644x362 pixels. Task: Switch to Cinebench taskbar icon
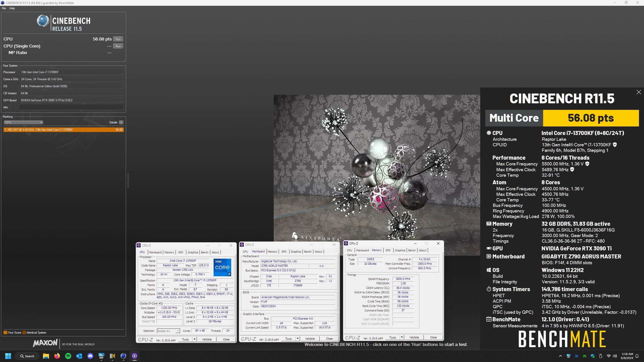coord(123,356)
